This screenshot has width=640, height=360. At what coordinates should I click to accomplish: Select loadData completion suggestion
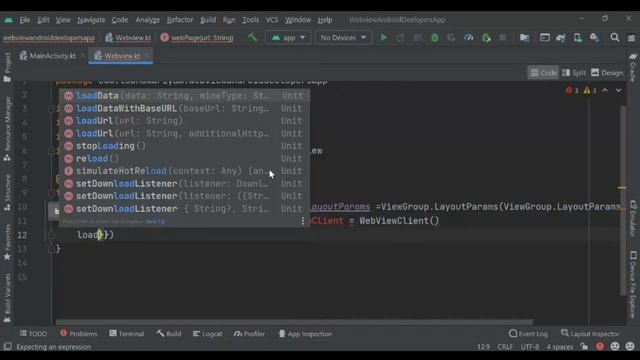[184, 96]
